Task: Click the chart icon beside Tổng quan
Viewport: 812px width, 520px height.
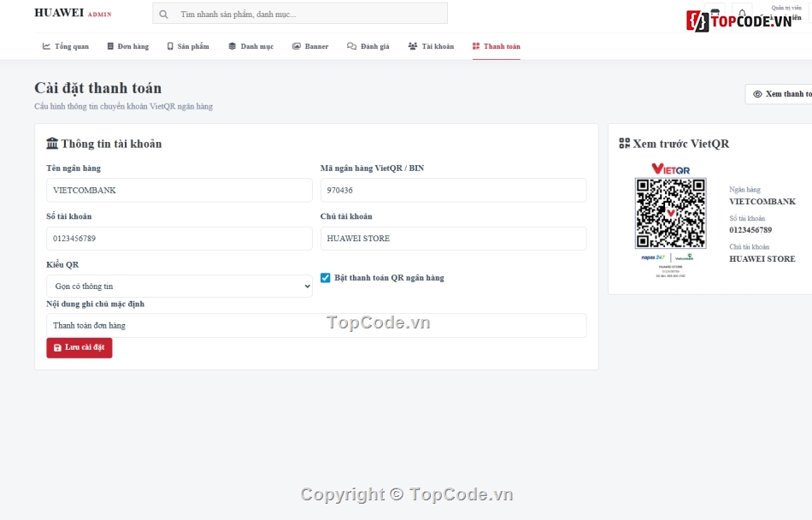Action: pos(47,46)
